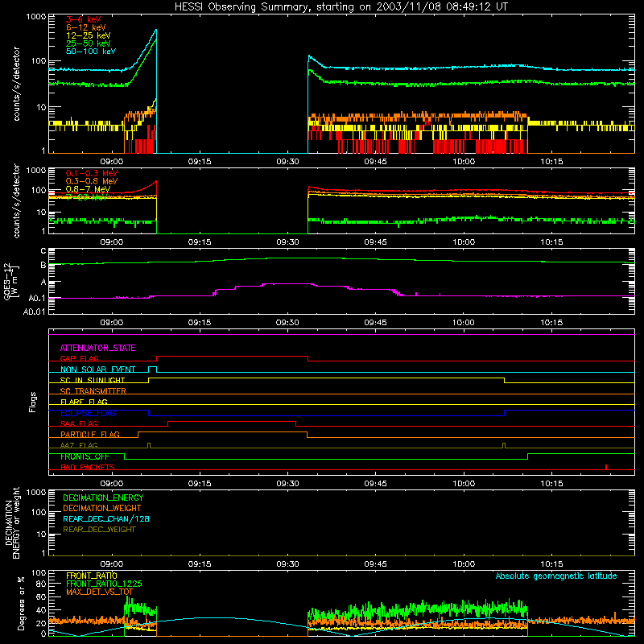Click the 'C' class tick on GOES axis

43,251
